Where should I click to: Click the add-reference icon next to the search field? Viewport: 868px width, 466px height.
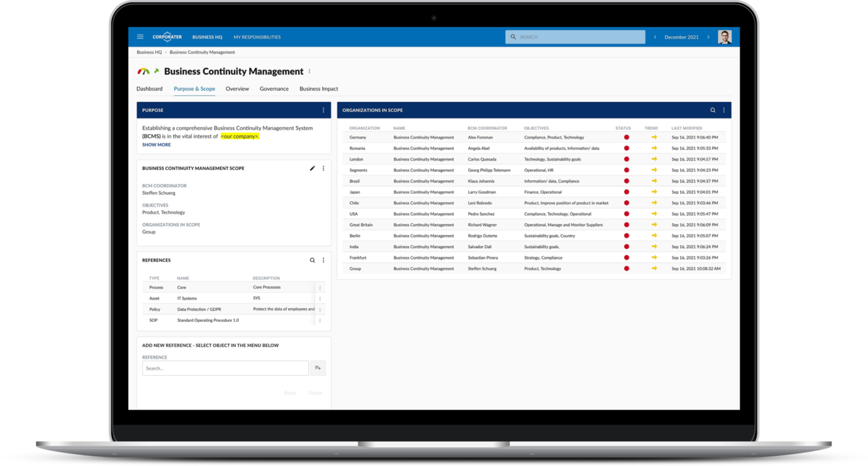pyautogui.click(x=318, y=368)
